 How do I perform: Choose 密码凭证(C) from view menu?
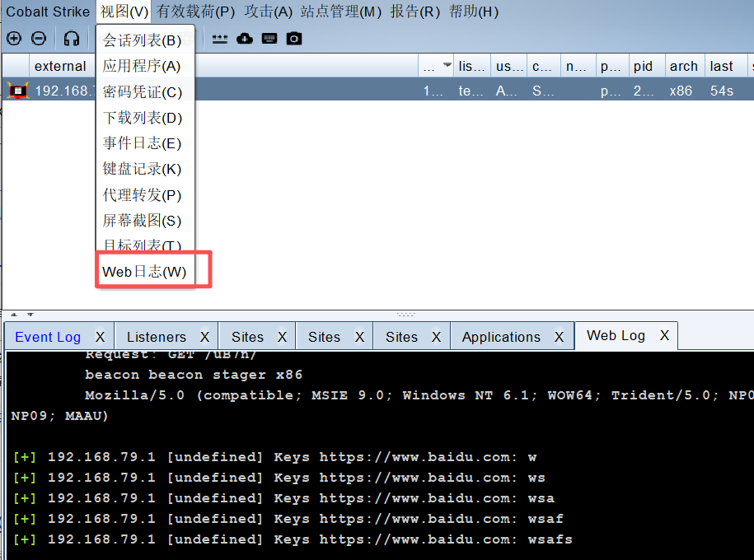point(145,91)
